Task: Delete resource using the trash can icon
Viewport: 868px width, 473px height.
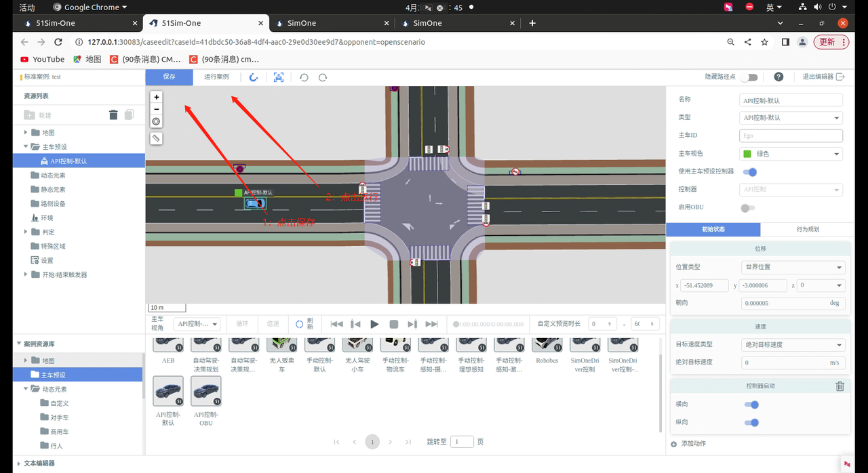Action: click(x=113, y=115)
